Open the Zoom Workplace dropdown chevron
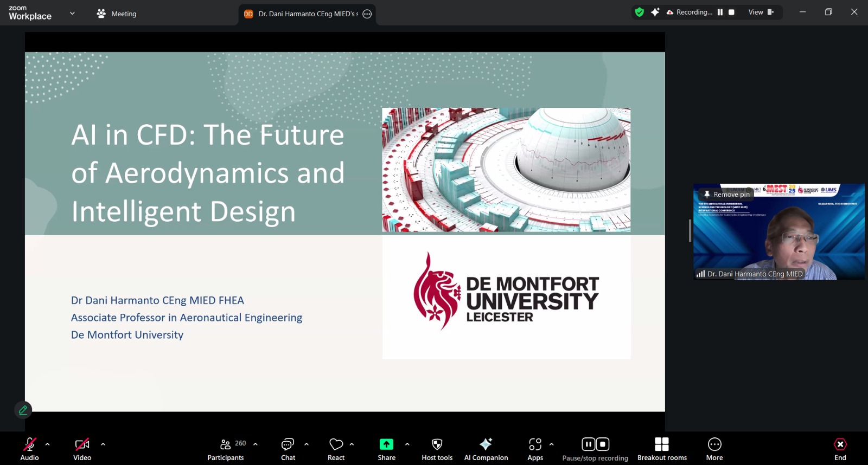This screenshot has height=465, width=868. pos(72,14)
